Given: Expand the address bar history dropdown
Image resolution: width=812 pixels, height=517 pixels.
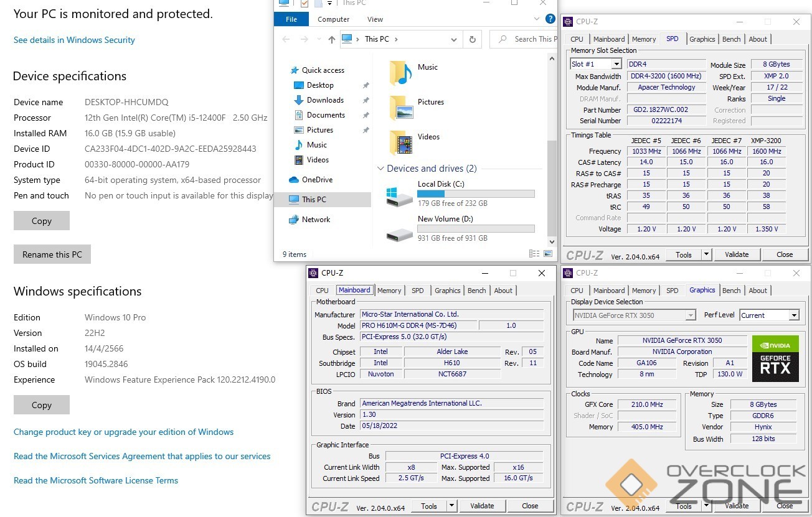Looking at the screenshot, I should pyautogui.click(x=454, y=39).
